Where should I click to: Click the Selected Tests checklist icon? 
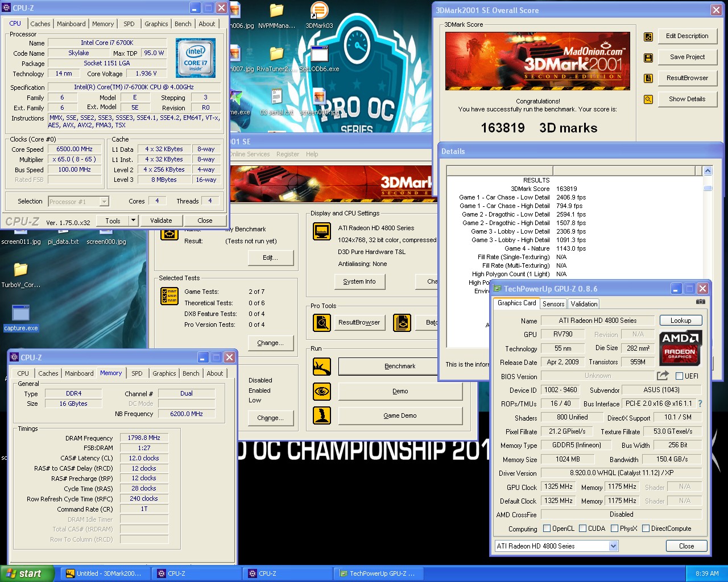[x=169, y=296]
